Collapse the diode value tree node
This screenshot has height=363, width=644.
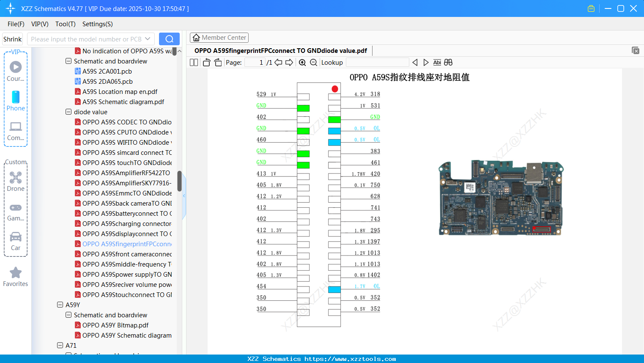click(68, 112)
